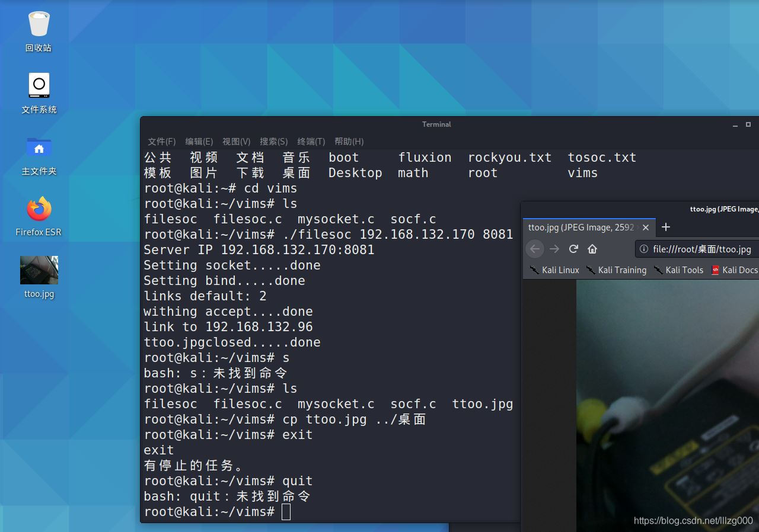This screenshot has width=759, height=532.
Task: Open the 文件(F) menu in Terminal
Action: (x=162, y=141)
